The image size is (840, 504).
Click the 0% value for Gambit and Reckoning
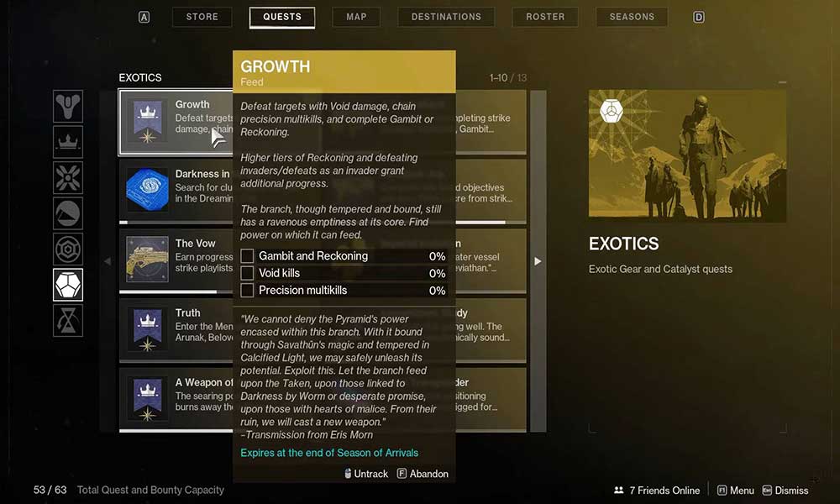(x=437, y=256)
